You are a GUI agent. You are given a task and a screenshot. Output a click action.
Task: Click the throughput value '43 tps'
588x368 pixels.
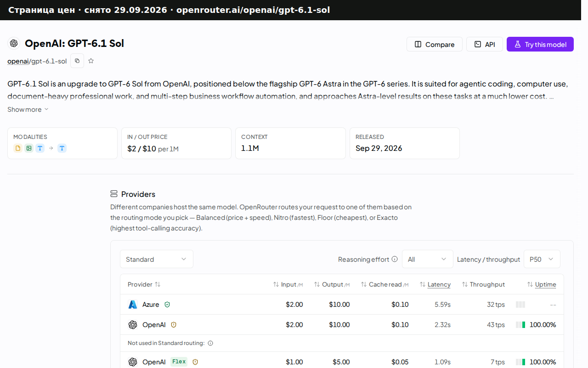tap(496, 325)
